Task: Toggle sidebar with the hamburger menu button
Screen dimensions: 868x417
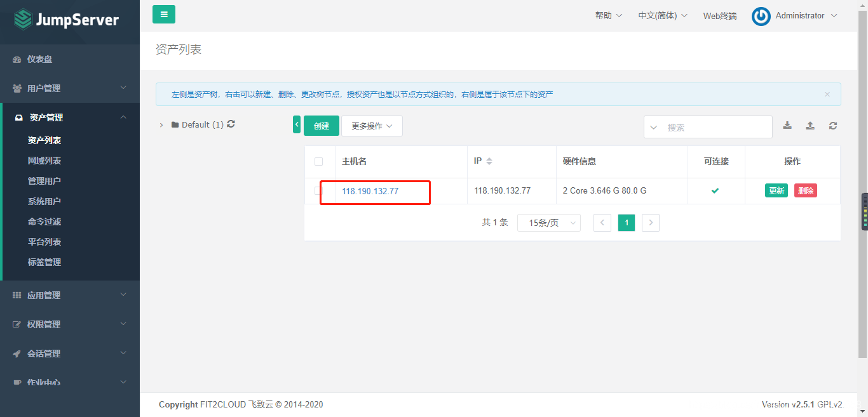Action: pyautogui.click(x=164, y=14)
